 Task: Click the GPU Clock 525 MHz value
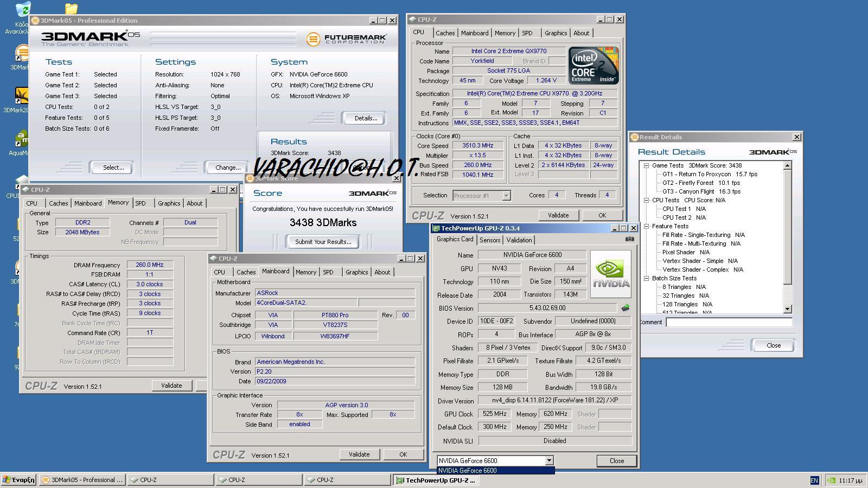(494, 414)
